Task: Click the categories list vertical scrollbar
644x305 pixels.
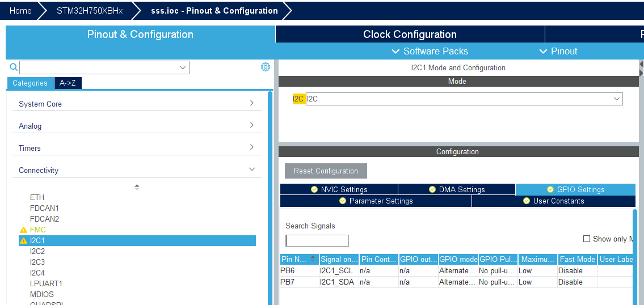Action: [x=270, y=197]
